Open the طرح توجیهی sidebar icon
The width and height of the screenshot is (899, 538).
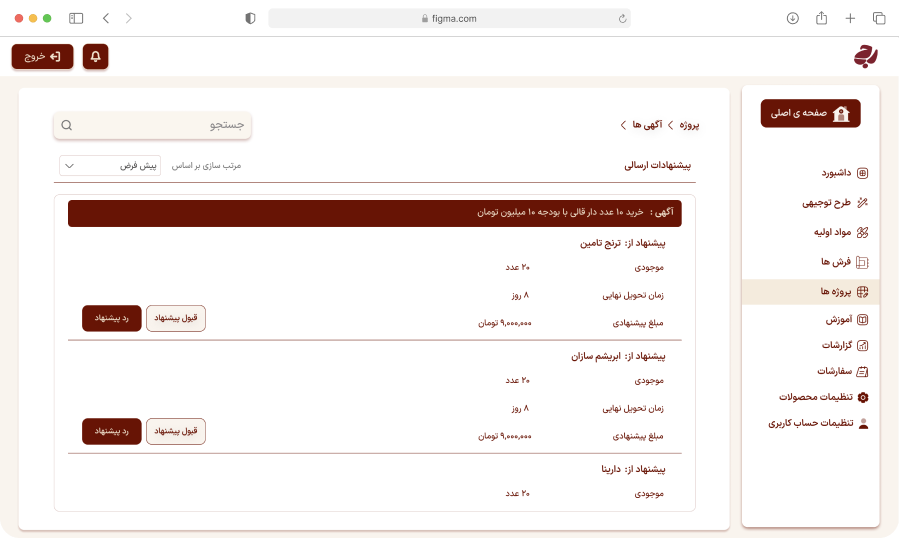click(x=863, y=203)
